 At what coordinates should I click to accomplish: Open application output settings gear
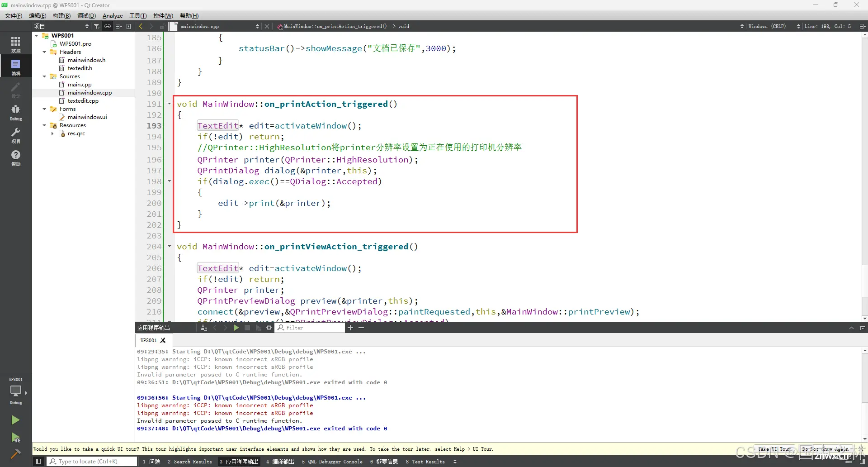coord(269,328)
